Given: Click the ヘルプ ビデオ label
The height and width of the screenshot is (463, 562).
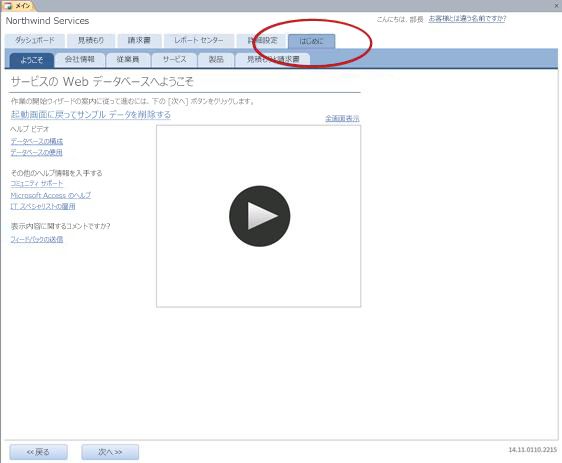Looking at the screenshot, I should pos(29,129).
